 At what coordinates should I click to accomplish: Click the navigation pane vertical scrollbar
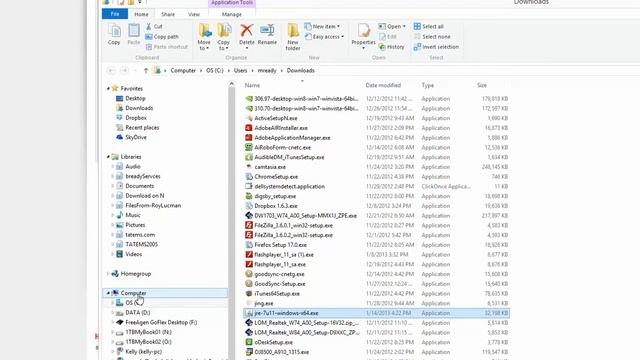tap(231, 220)
